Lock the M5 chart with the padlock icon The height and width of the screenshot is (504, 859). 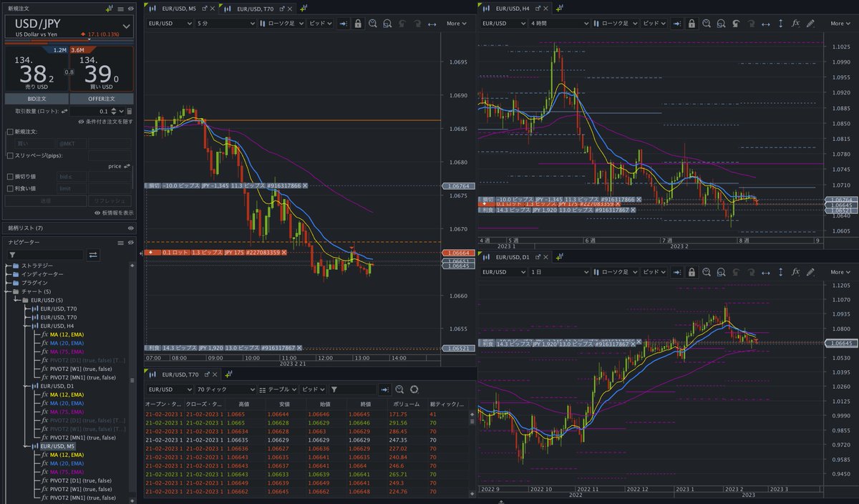357,24
